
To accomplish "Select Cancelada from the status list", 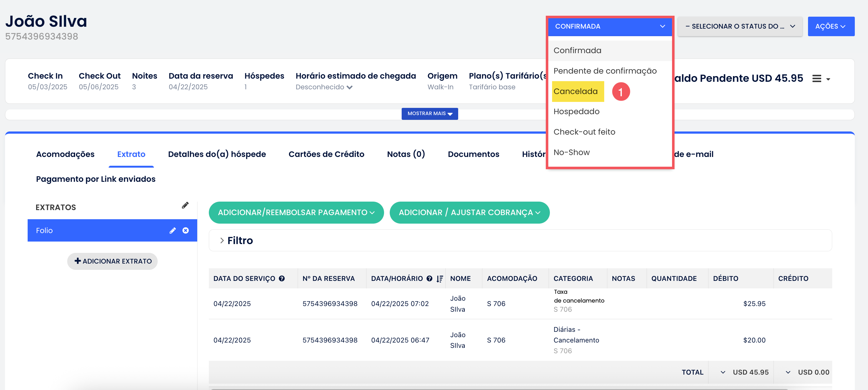I will (x=576, y=91).
